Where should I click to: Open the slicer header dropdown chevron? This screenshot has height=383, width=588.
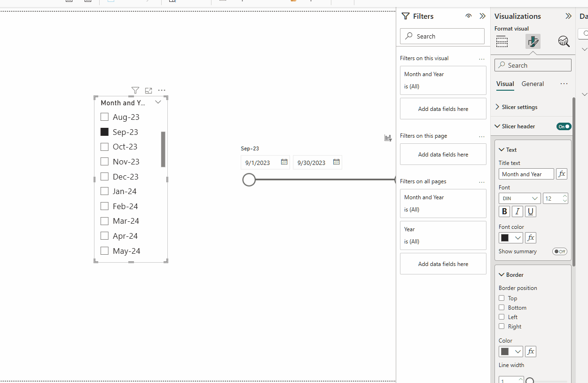point(158,102)
